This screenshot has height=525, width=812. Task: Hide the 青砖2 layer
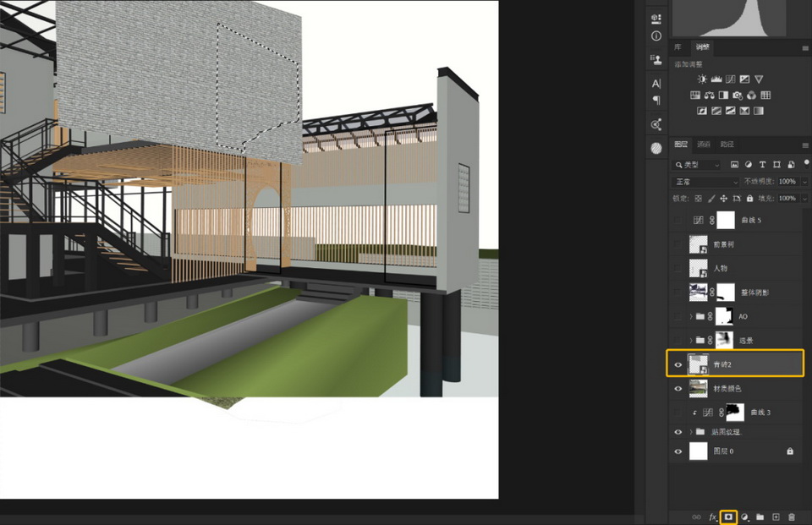678,364
